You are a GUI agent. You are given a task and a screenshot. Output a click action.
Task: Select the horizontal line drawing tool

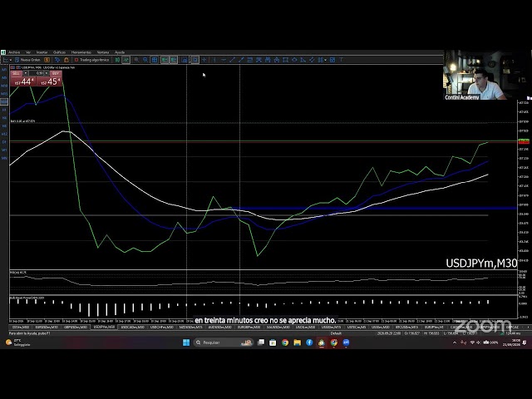pos(224,60)
